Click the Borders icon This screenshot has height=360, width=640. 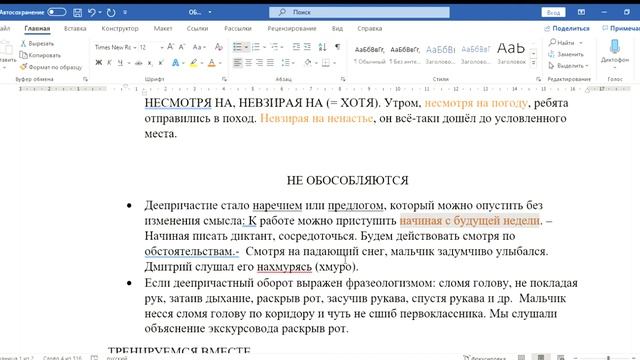[x=326, y=63]
